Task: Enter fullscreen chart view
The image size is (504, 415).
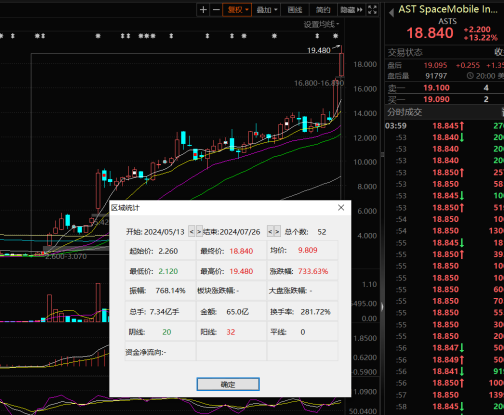Action: pos(372,10)
